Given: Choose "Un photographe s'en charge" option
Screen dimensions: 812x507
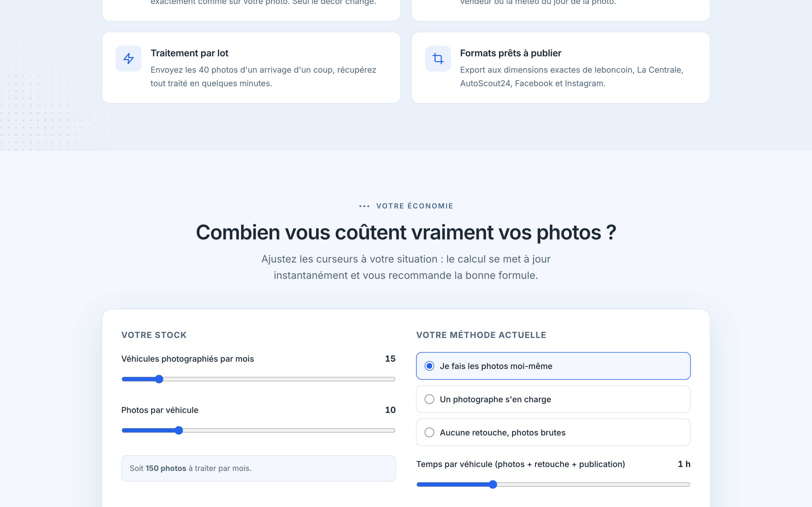Looking at the screenshot, I should pos(553,399).
